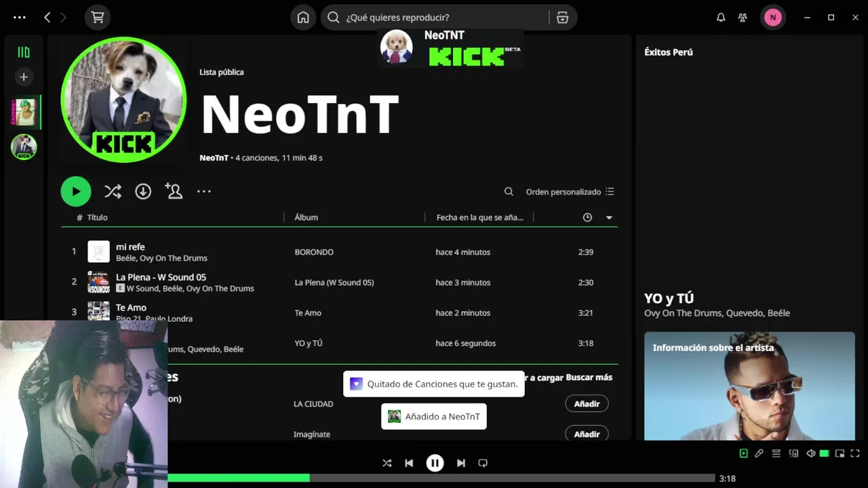Sort by 'Fecha en la que se añadió' column
Viewport: 868px width, 488px height.
[x=479, y=218]
